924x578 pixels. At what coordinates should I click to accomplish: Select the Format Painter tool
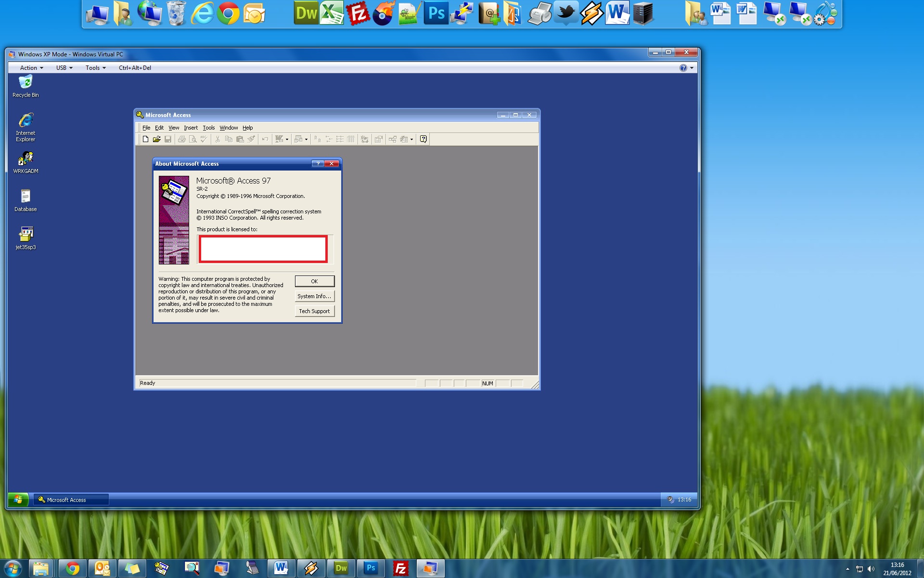(252, 139)
